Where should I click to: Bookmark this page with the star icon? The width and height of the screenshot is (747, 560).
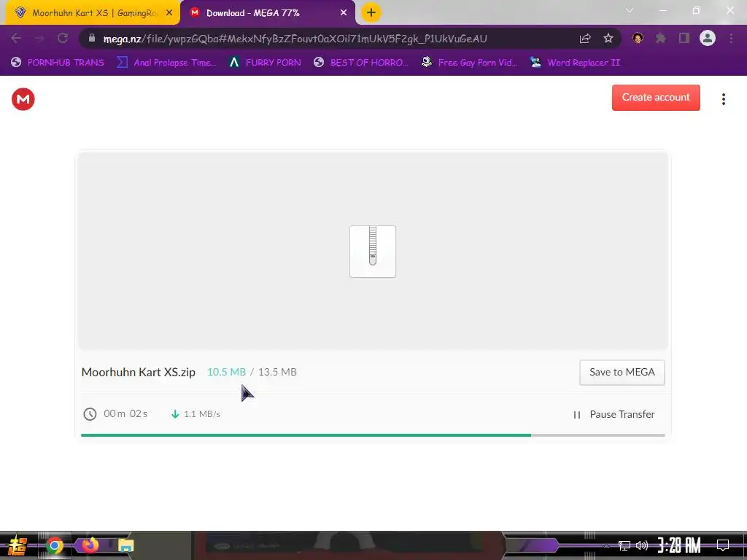click(608, 39)
